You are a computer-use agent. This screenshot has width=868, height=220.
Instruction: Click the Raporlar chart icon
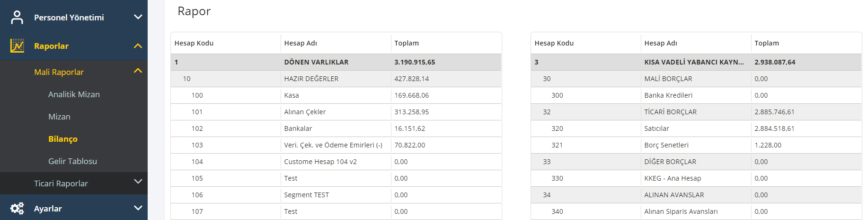pos(17,46)
